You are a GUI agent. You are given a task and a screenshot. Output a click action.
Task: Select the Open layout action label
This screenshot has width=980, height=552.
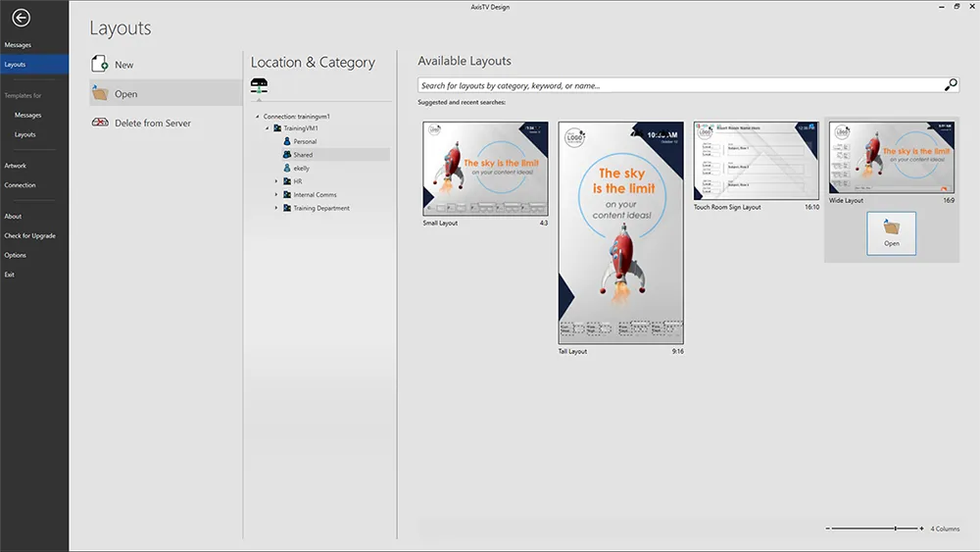tap(125, 94)
